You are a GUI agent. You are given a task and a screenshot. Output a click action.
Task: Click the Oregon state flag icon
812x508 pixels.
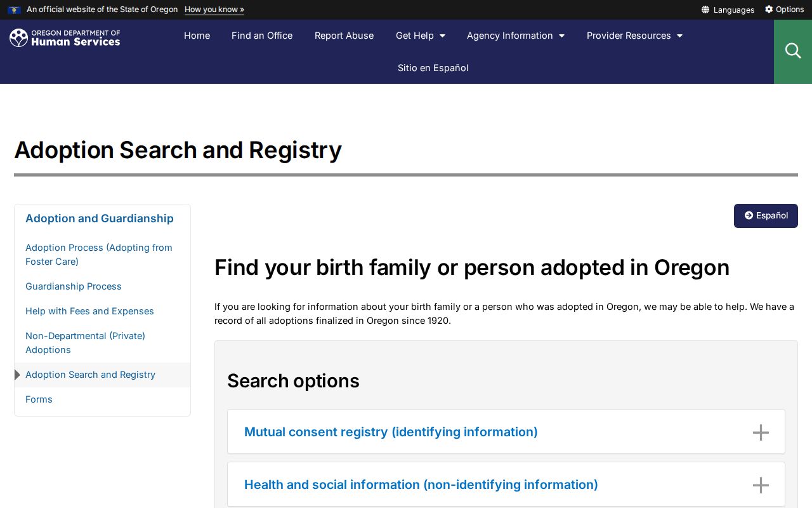(x=15, y=10)
